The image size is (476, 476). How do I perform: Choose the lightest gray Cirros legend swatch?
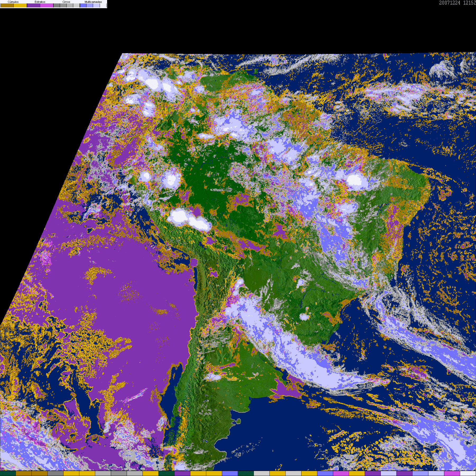pyautogui.click(x=76, y=5)
